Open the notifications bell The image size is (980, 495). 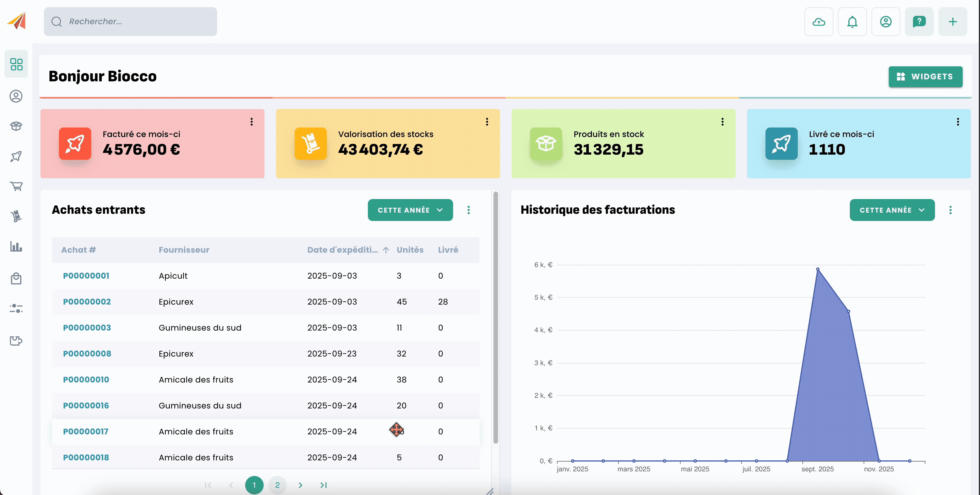pos(852,22)
